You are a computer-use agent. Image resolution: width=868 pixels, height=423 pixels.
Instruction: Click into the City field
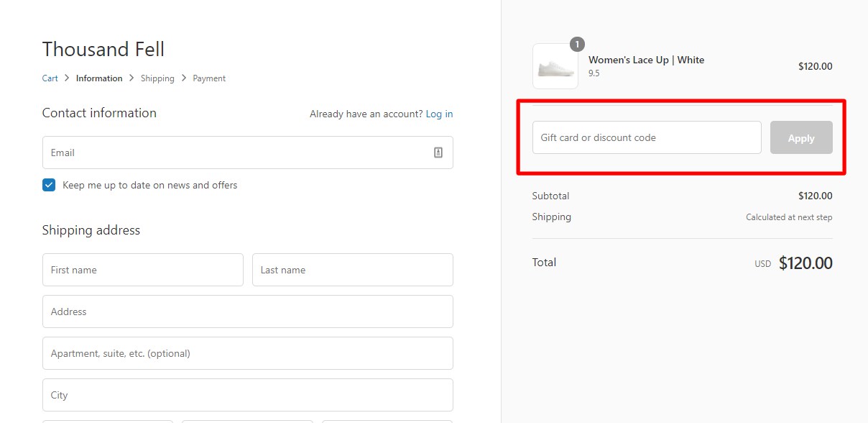point(248,395)
